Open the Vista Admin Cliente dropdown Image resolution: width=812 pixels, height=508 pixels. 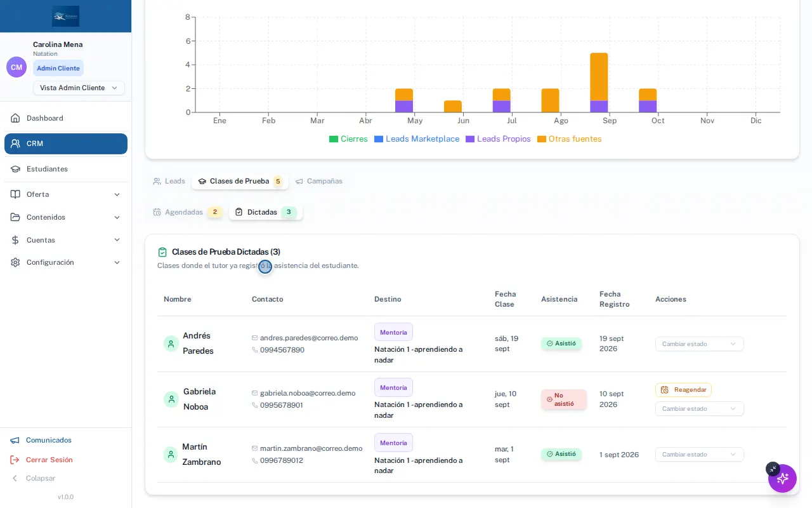[79, 88]
